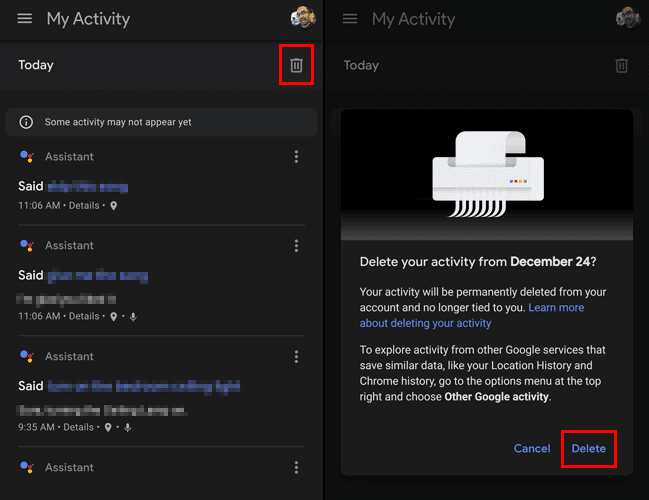Click third 'Said' blurred query at 9:35 AM

coord(144,387)
